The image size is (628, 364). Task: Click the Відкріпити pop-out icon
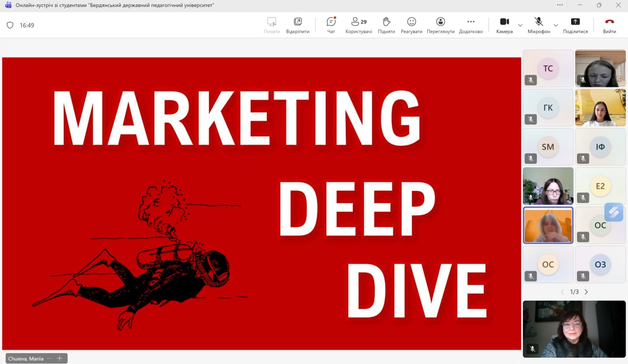297,25
